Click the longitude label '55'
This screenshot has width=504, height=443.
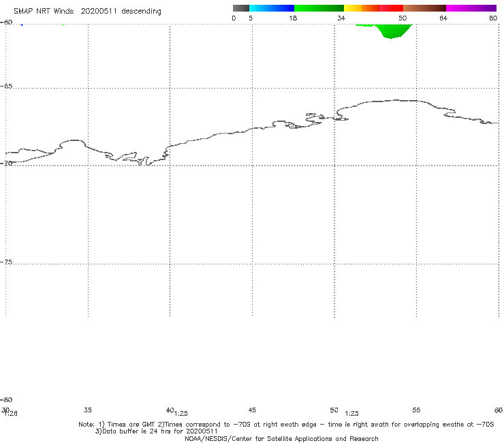click(x=416, y=410)
